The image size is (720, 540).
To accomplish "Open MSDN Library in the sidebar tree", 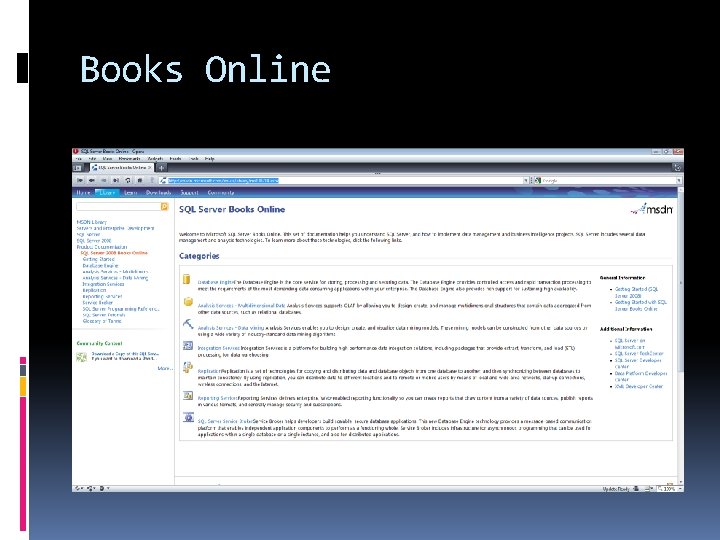I will pyautogui.click(x=91, y=222).
